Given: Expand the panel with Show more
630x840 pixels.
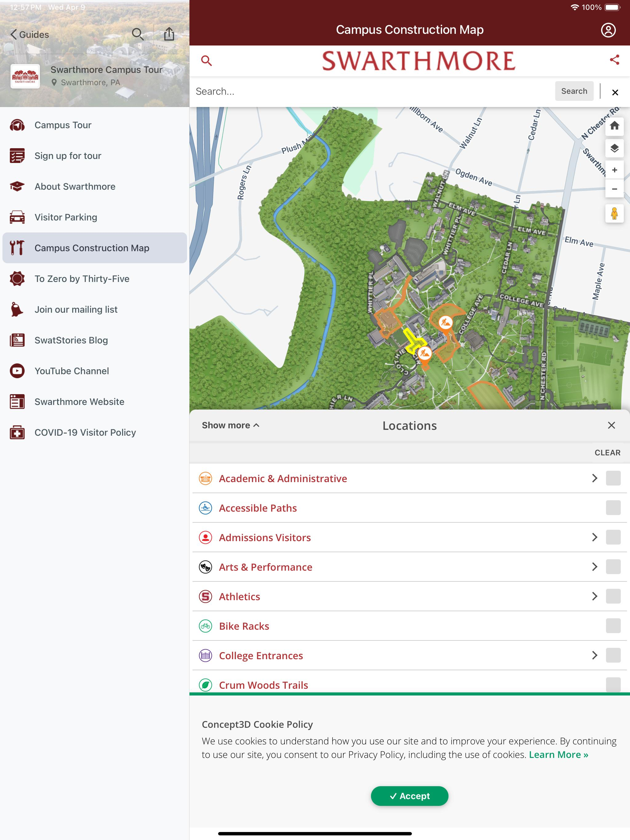Looking at the screenshot, I should (231, 425).
